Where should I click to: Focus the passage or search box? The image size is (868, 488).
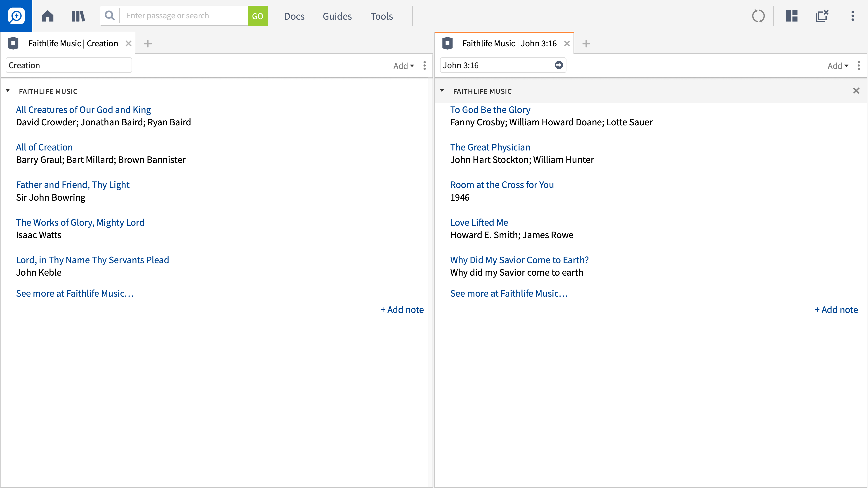pyautogui.click(x=184, y=16)
